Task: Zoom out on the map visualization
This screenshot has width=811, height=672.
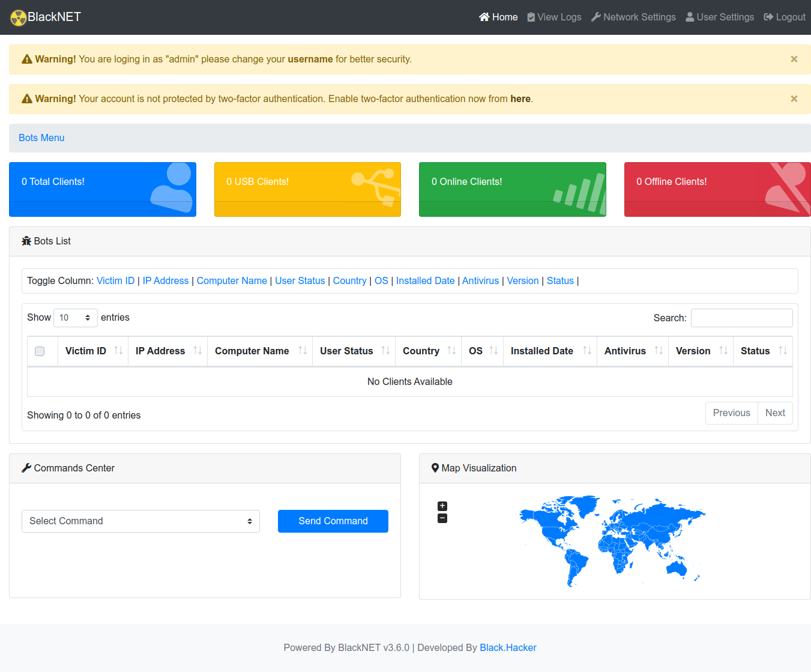Action: pos(442,518)
